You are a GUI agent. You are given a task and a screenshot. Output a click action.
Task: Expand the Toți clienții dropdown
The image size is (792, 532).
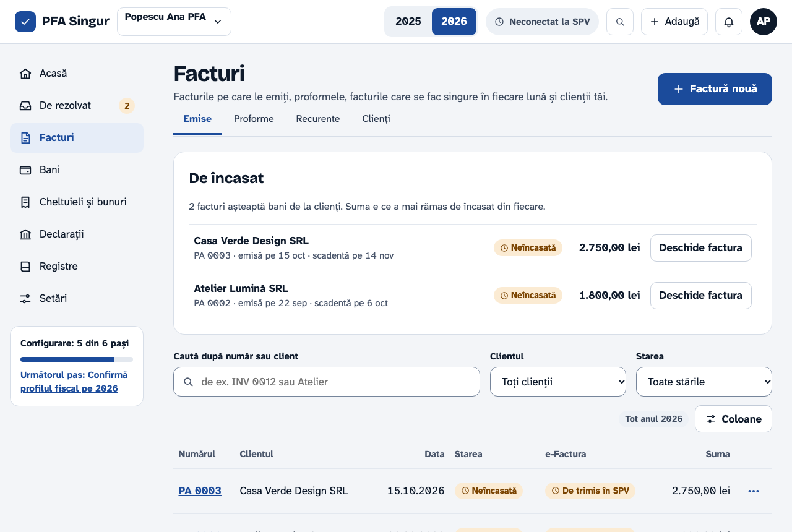tap(558, 382)
